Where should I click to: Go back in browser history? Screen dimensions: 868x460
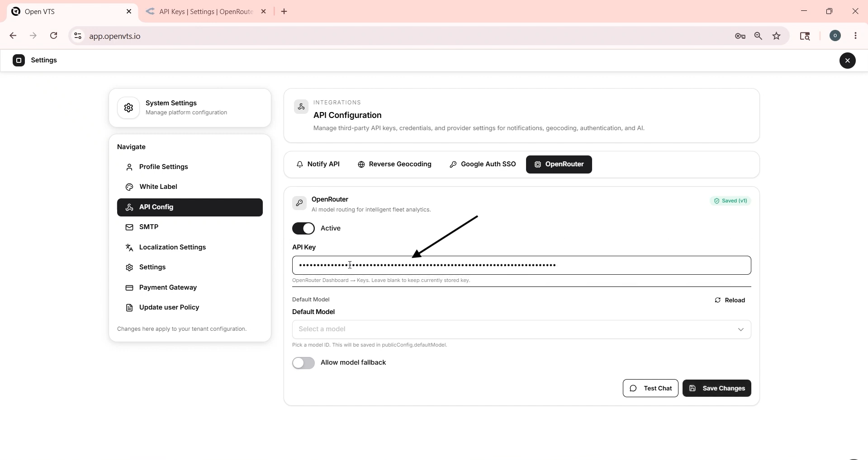[13, 36]
